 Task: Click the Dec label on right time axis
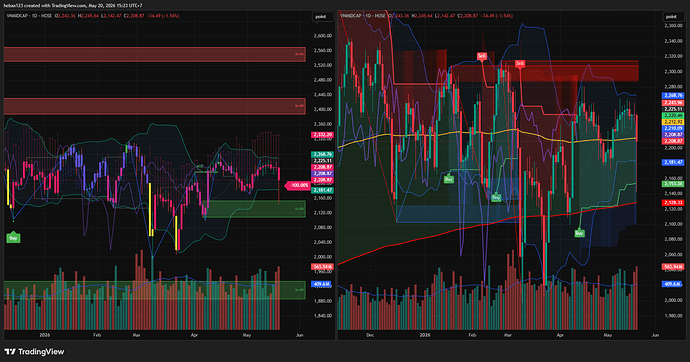(370, 335)
